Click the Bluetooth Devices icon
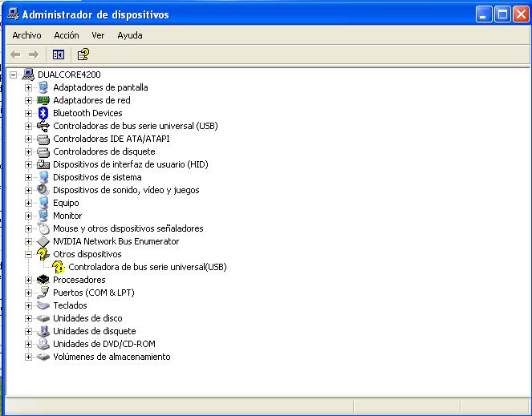 (43, 113)
